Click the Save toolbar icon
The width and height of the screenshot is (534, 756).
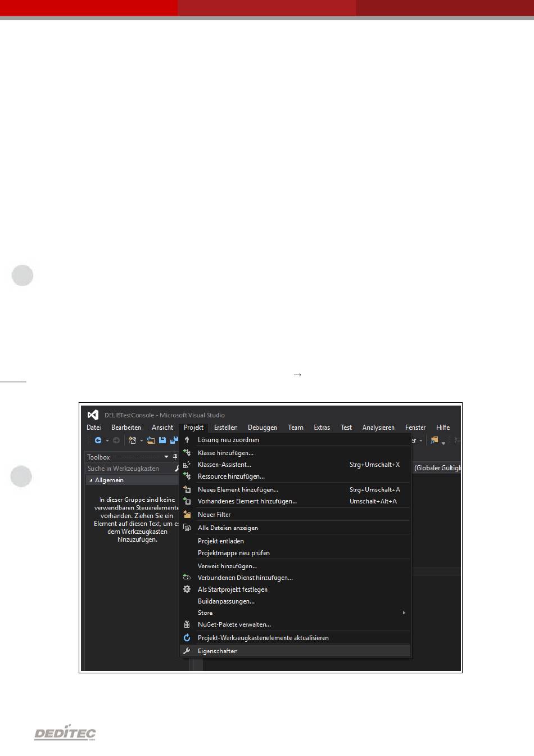(162, 440)
